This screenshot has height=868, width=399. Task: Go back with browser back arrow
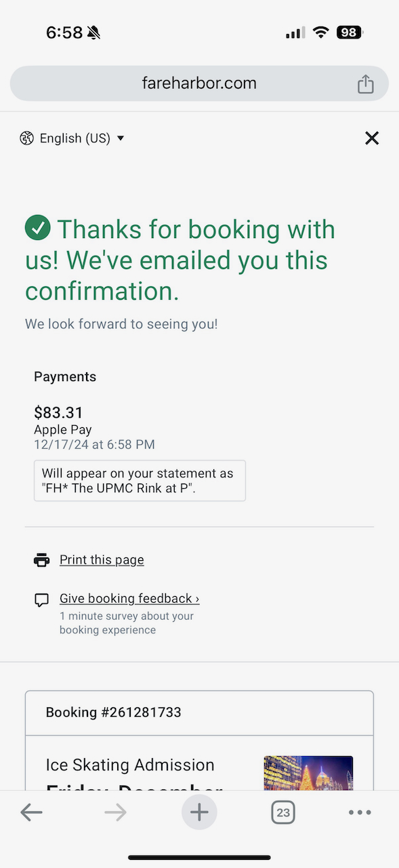click(31, 812)
